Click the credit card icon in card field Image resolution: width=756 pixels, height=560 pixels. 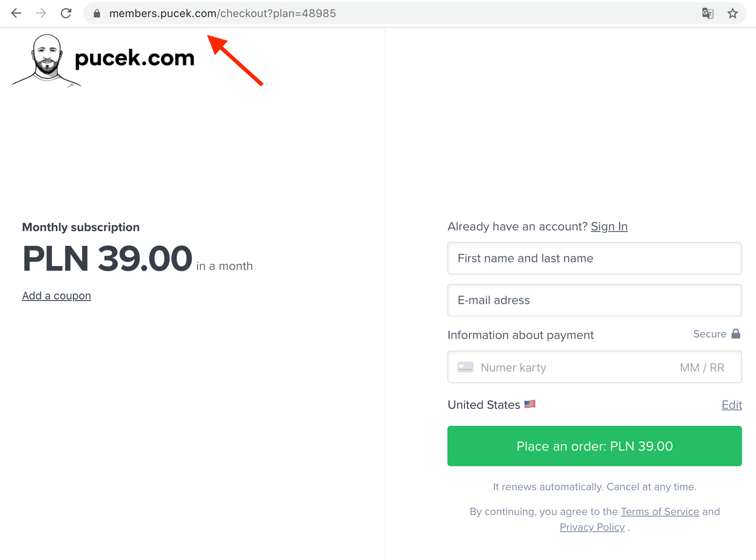465,367
